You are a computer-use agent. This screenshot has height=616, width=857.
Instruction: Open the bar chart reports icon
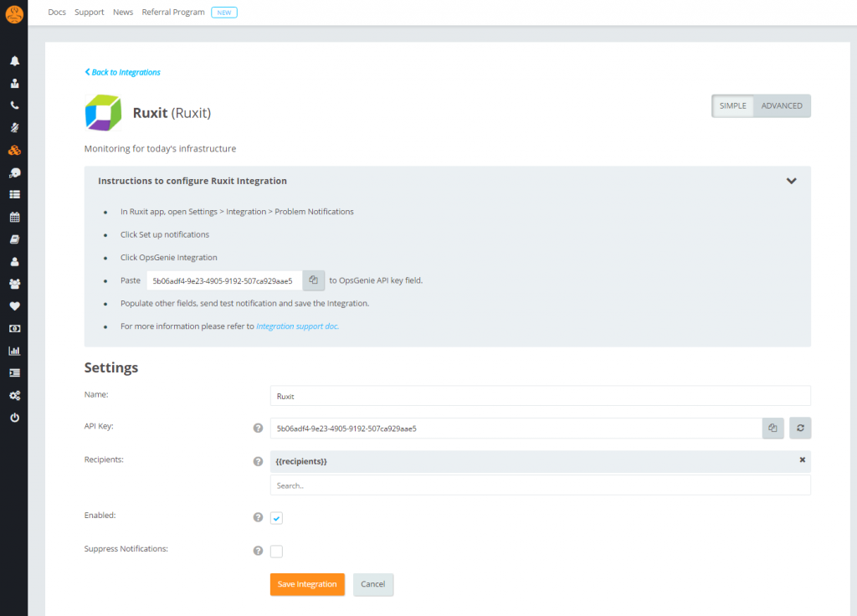pyautogui.click(x=15, y=351)
